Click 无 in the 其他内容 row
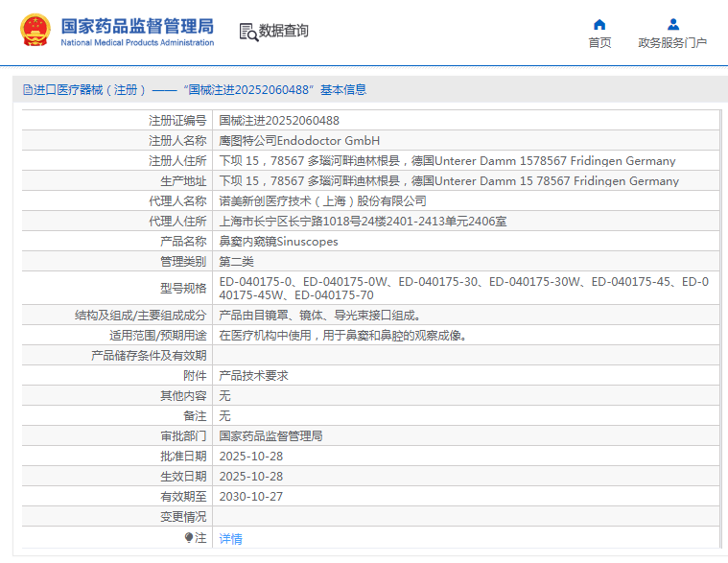This screenshot has width=728, height=563. pyautogui.click(x=224, y=396)
